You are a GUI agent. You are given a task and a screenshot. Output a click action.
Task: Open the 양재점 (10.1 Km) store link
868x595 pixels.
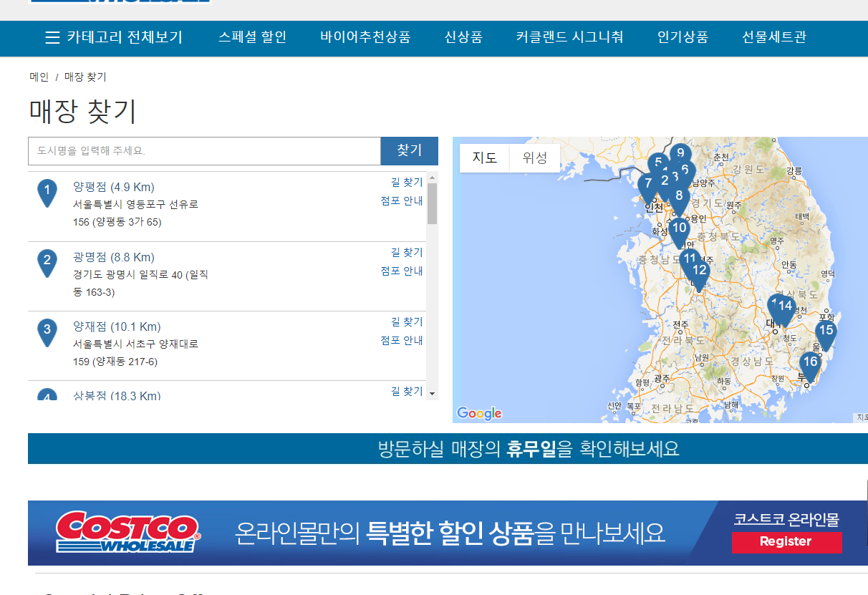pyautogui.click(x=117, y=327)
